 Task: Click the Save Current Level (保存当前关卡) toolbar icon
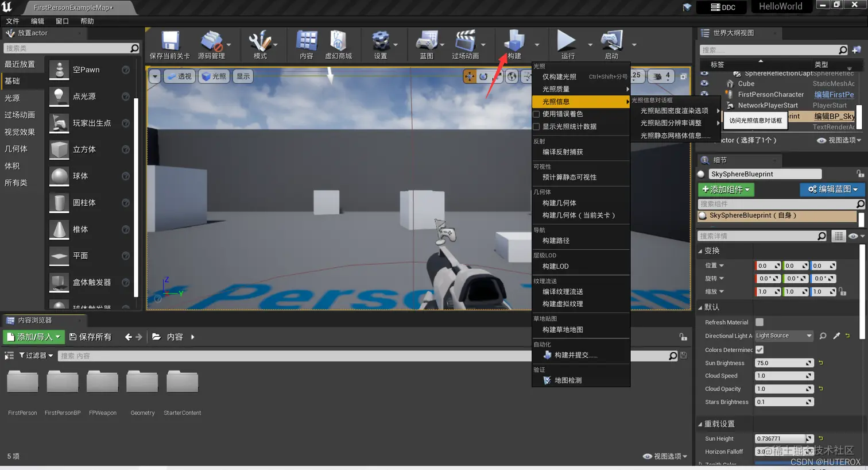tap(170, 41)
